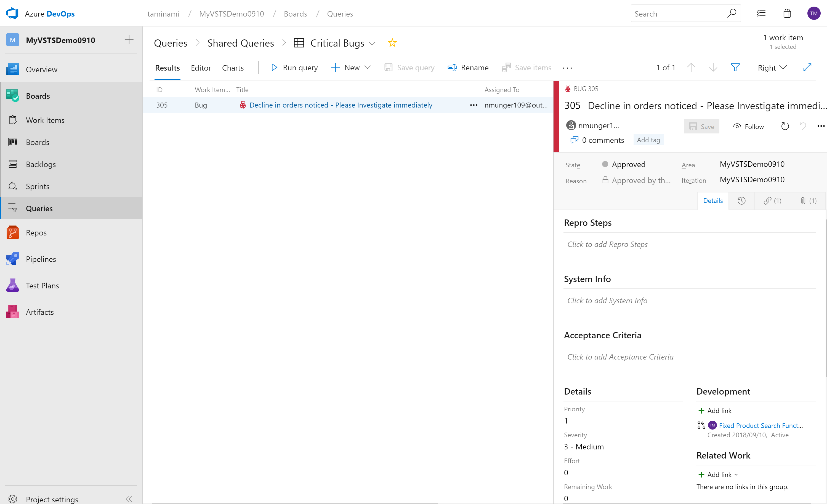Toggle Follow on the bug
827x504 pixels.
tap(748, 127)
